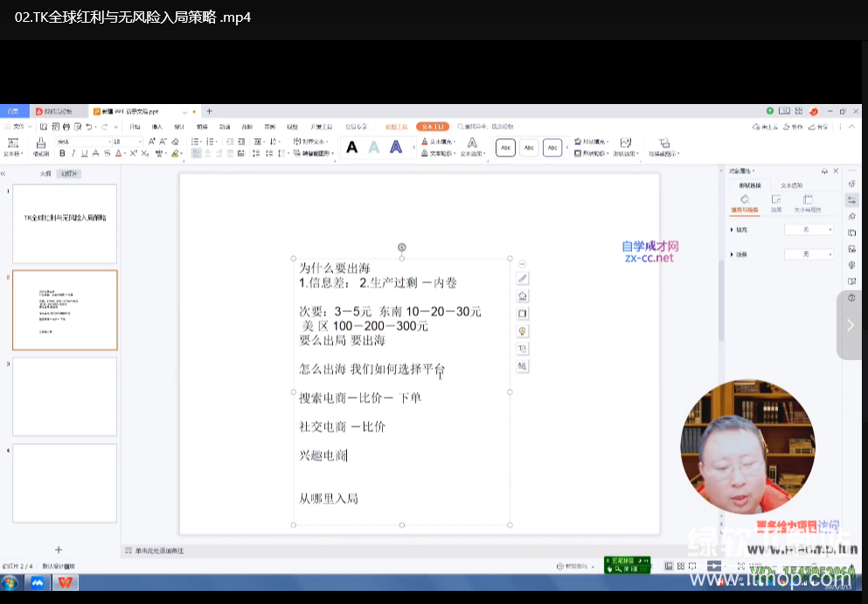Select blank slide 3 thumbnail
The height and width of the screenshot is (604, 868).
tap(65, 396)
